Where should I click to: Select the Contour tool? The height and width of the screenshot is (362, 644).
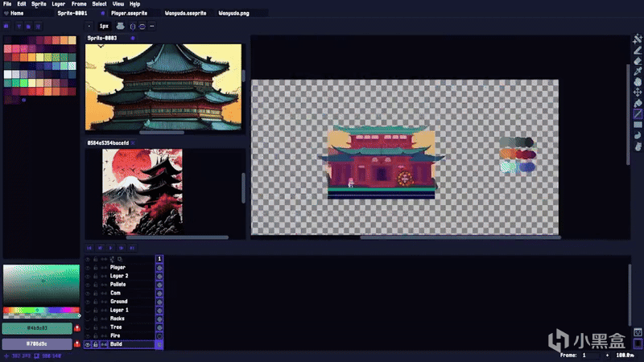(638, 135)
